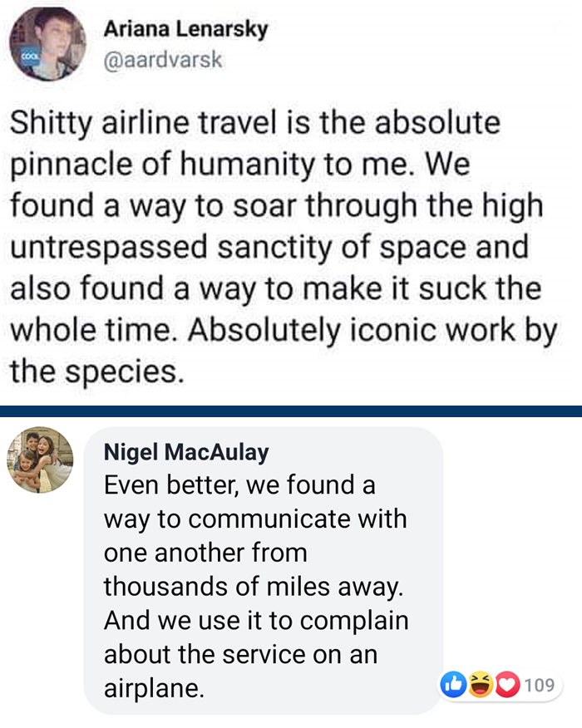This screenshot has height=728, width=582.
Task: Click the dark blue divider bar
Action: [291, 411]
